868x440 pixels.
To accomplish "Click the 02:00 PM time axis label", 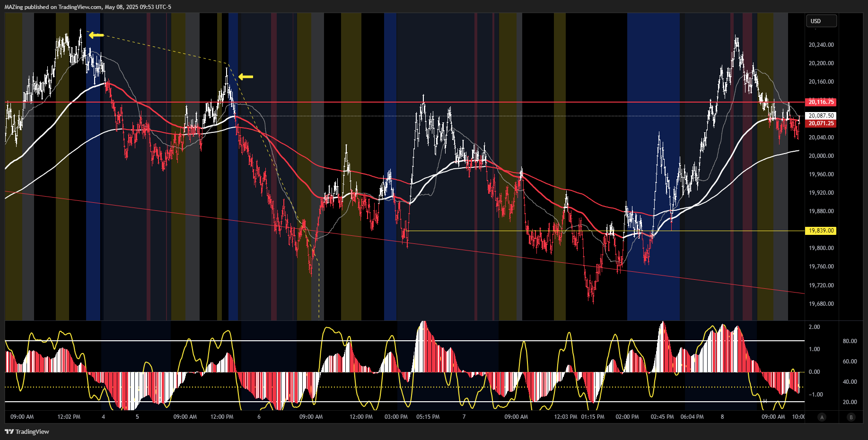I will pos(627,417).
